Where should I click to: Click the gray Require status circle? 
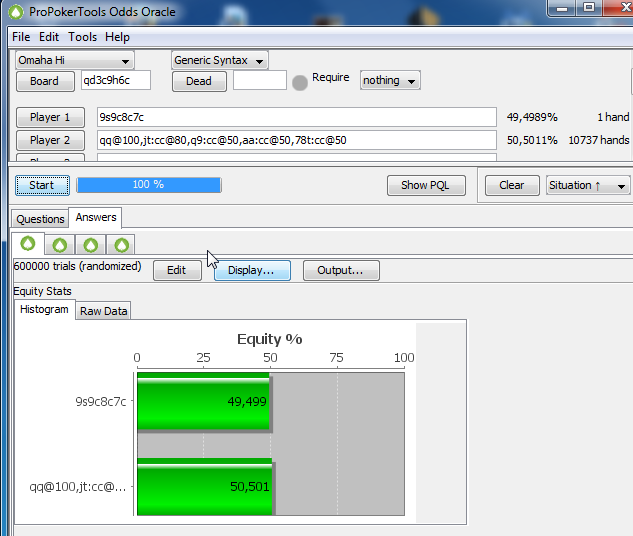300,83
